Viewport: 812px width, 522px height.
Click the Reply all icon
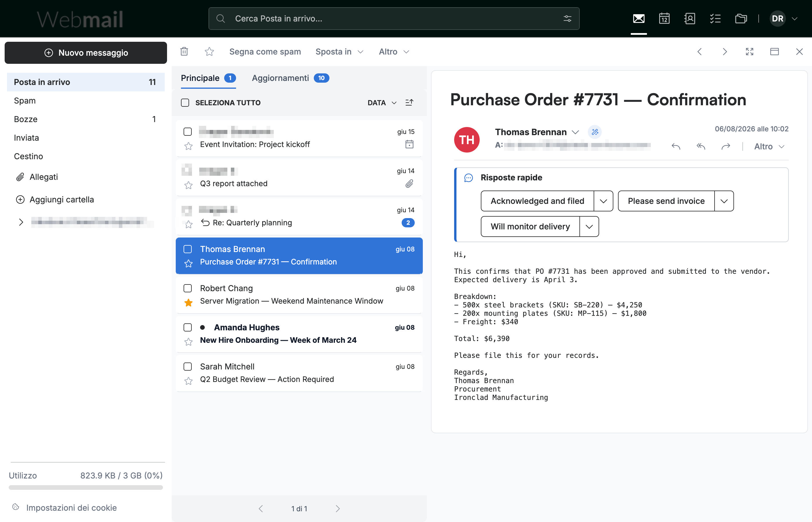701,146
